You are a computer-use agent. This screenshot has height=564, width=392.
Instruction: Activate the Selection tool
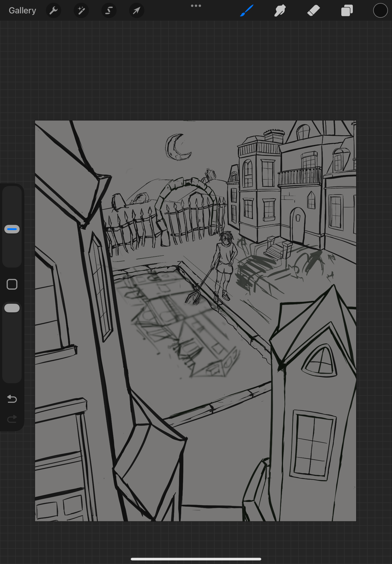[109, 10]
